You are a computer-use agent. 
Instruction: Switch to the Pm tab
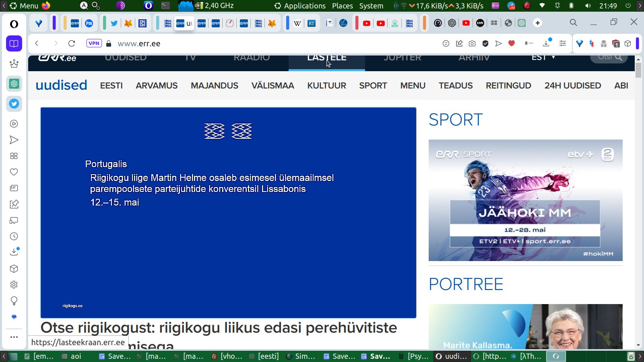point(89,23)
